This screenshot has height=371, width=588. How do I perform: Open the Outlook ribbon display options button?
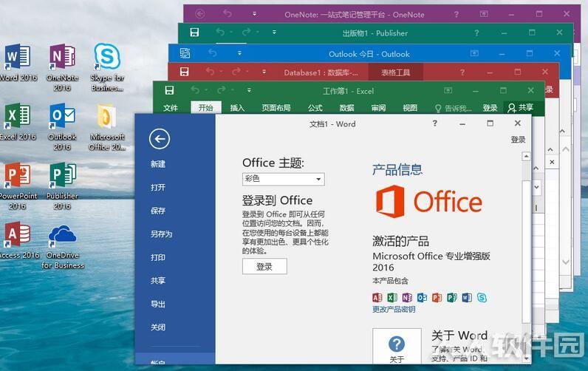(474, 54)
